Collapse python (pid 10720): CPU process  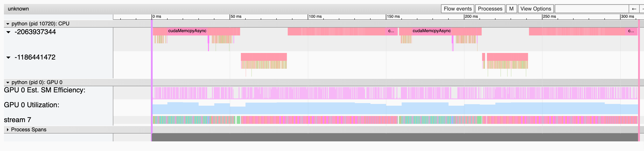click(8, 24)
